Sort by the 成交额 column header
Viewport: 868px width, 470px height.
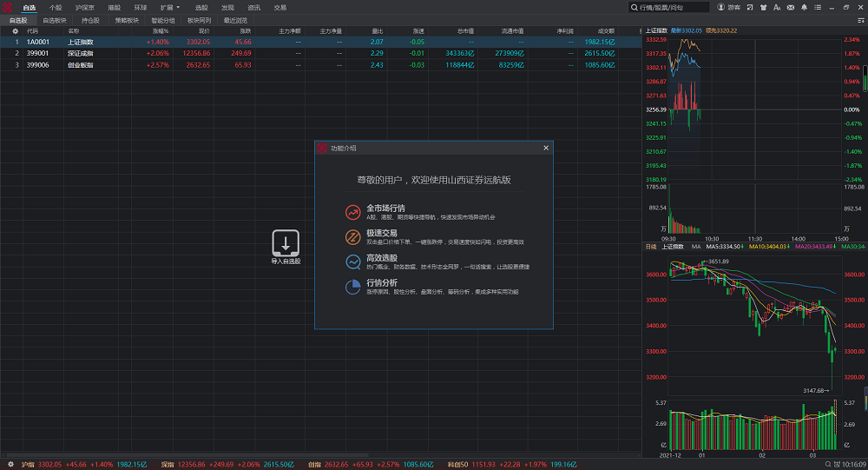pos(606,31)
